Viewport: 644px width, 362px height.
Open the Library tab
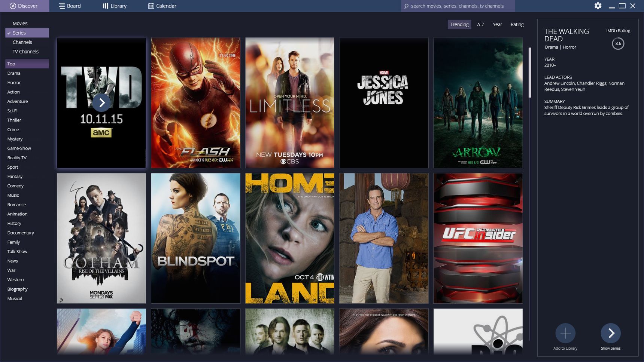click(x=115, y=6)
